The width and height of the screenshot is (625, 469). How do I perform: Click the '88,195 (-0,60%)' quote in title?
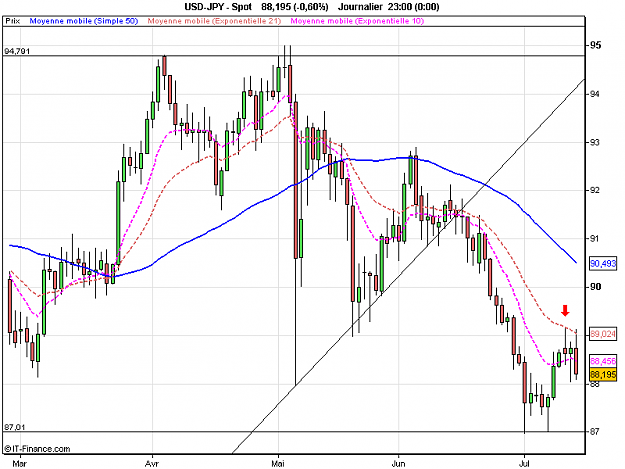point(295,7)
